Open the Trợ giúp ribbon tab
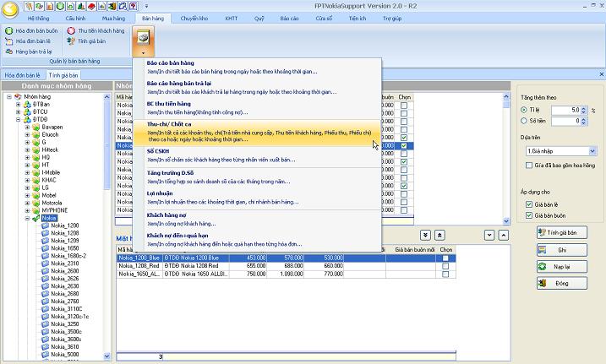Image resolution: width=606 pixels, height=364 pixels. pyautogui.click(x=392, y=18)
